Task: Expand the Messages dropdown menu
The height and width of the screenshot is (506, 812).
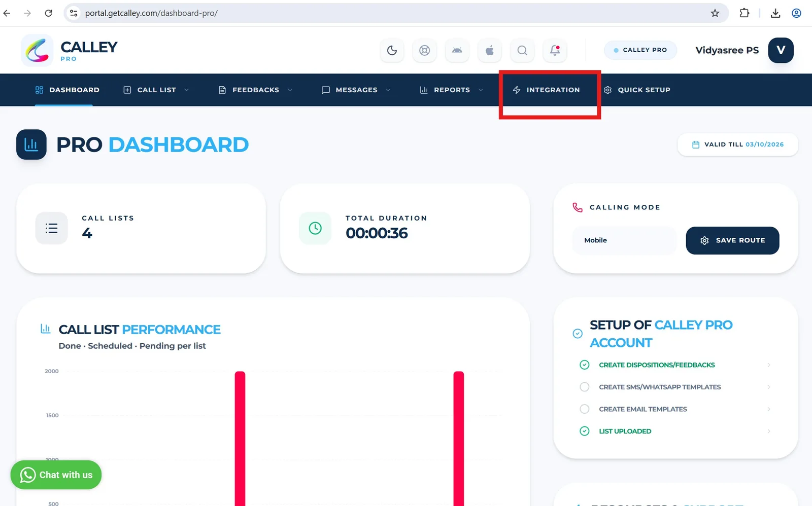Action: coord(356,90)
